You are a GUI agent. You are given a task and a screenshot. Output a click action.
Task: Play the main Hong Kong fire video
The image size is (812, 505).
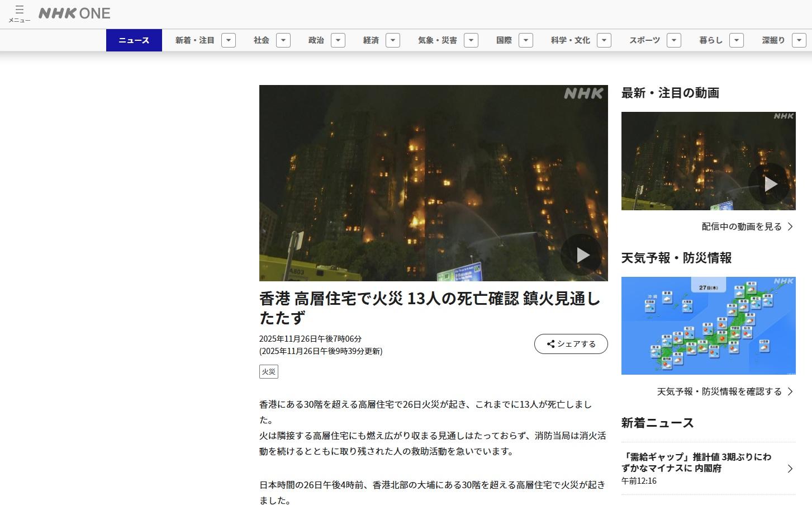tap(582, 255)
